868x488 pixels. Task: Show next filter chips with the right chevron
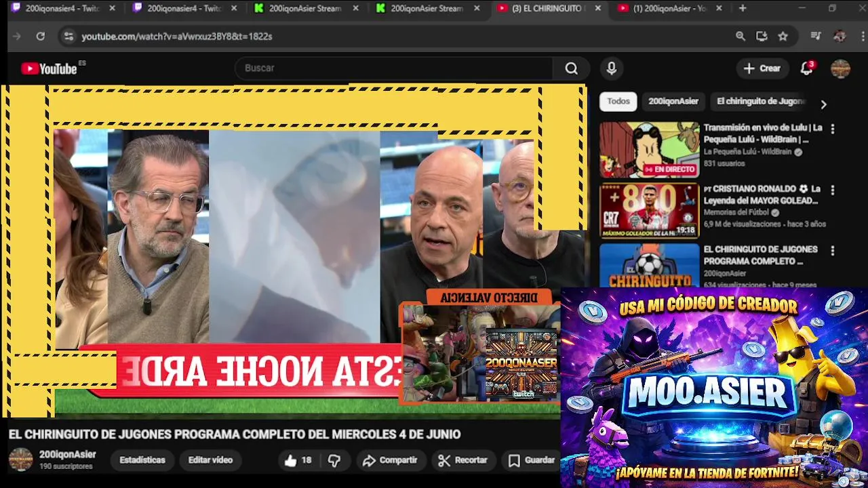(823, 104)
